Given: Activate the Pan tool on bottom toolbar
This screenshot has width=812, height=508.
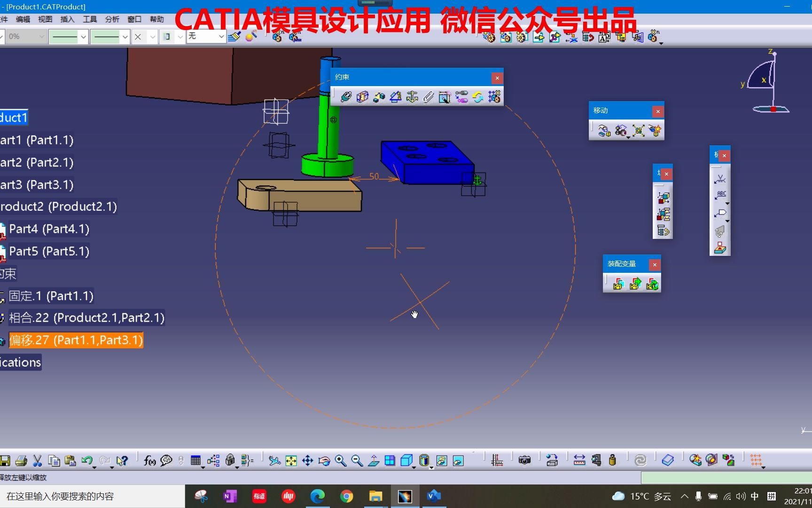Looking at the screenshot, I should [x=307, y=461].
